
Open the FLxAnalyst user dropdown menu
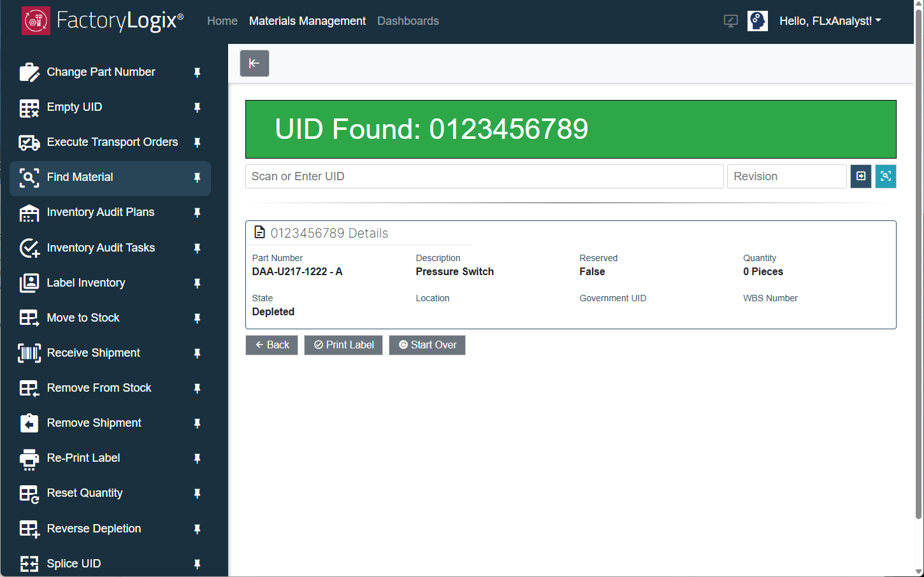(x=830, y=20)
